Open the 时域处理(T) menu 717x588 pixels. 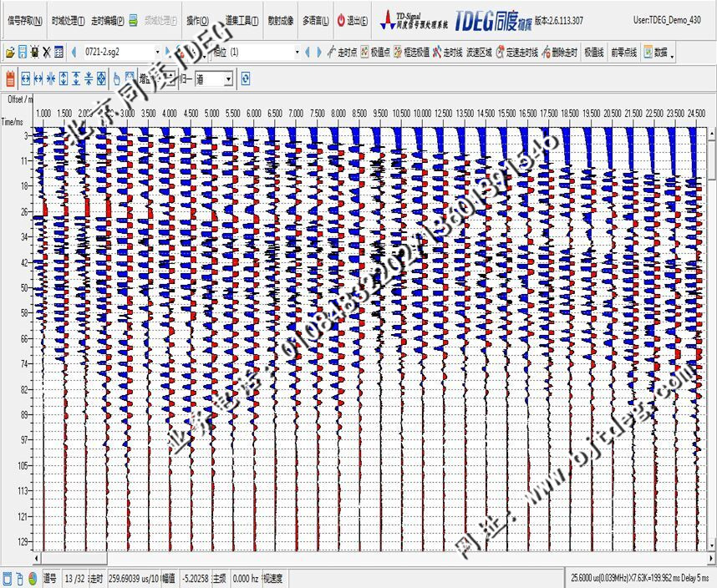click(69, 21)
